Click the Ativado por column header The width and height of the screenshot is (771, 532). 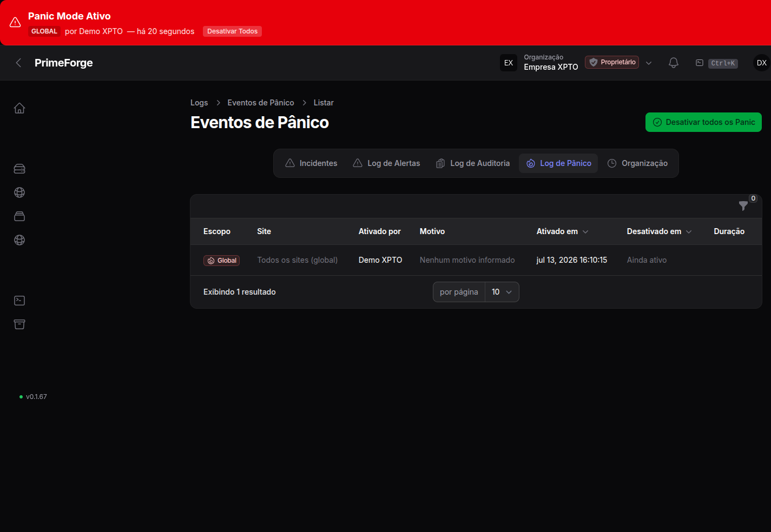point(380,231)
